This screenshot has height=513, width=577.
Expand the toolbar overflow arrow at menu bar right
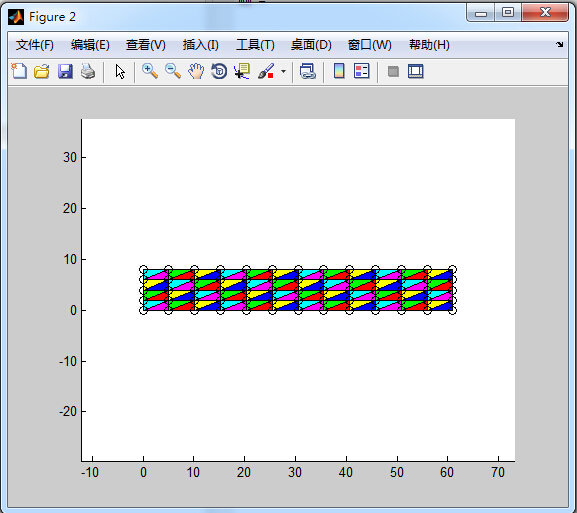click(x=560, y=45)
